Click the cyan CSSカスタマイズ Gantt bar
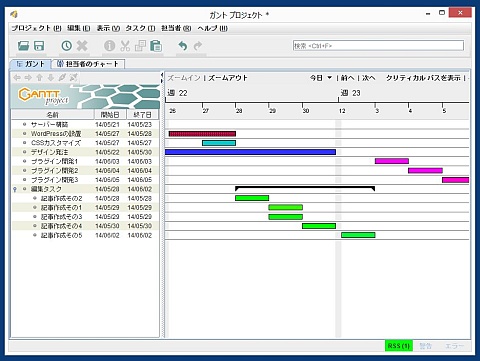The width and height of the screenshot is (480, 361). (219, 143)
